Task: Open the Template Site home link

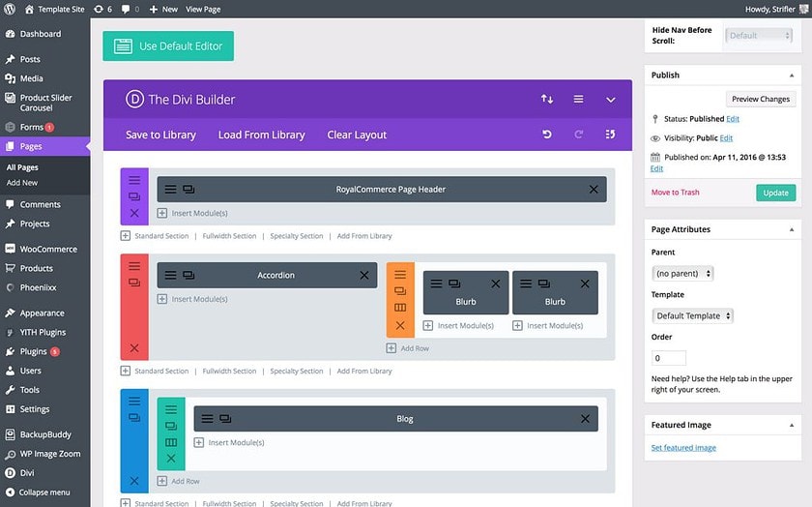Action: 54,9
